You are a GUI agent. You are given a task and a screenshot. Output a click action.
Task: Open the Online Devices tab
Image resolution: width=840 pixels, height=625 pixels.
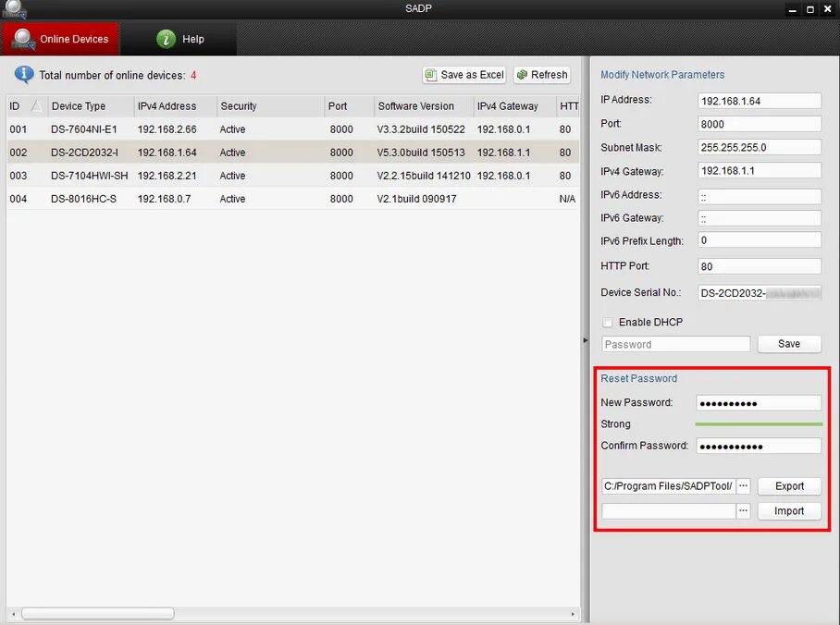pos(60,39)
